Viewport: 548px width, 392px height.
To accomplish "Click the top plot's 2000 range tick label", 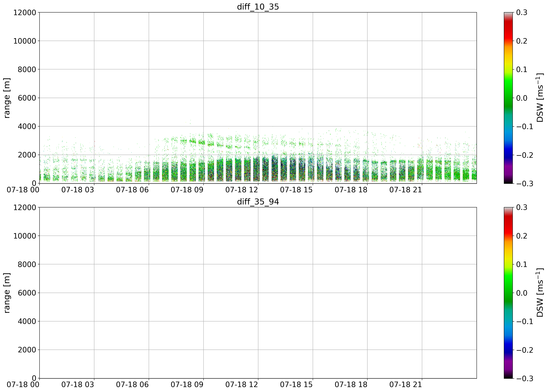I will pyautogui.click(x=27, y=155).
